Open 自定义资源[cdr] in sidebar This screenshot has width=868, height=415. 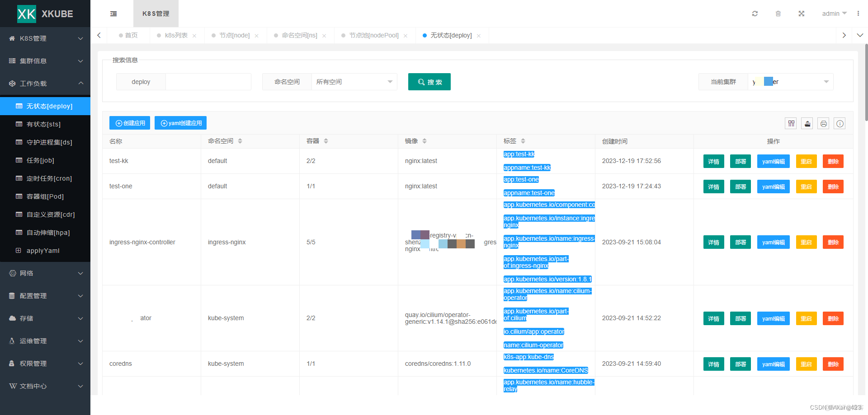click(45, 214)
